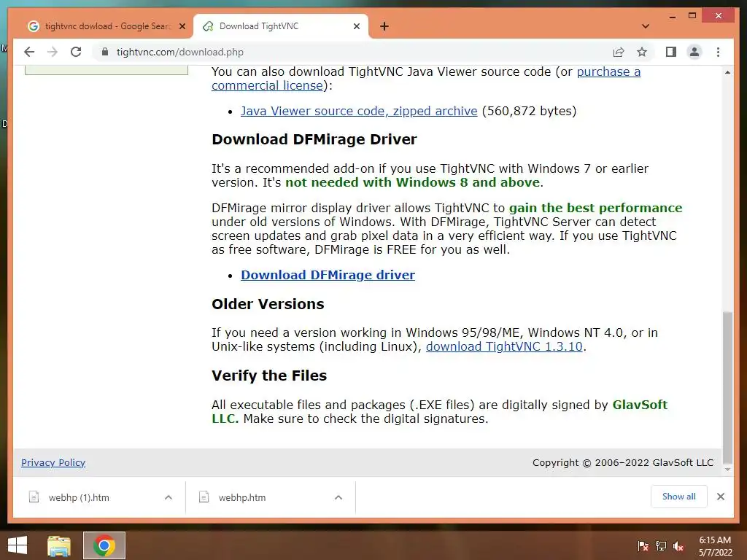Viewport: 747px width, 560px height.
Task: Open the side panel icon
Action: (671, 52)
